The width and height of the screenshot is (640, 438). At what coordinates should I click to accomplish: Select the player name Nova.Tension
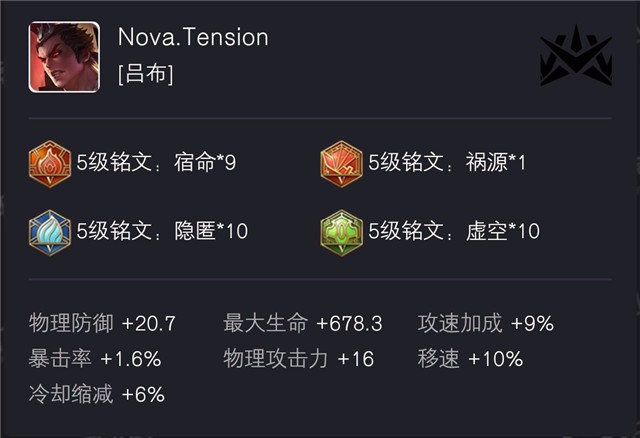tap(193, 37)
